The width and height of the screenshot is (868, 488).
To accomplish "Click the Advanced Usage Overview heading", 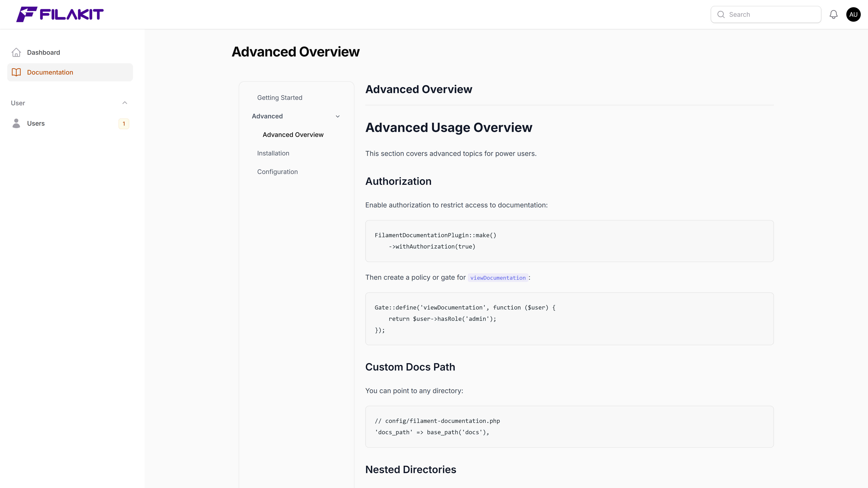I will 449,127.
